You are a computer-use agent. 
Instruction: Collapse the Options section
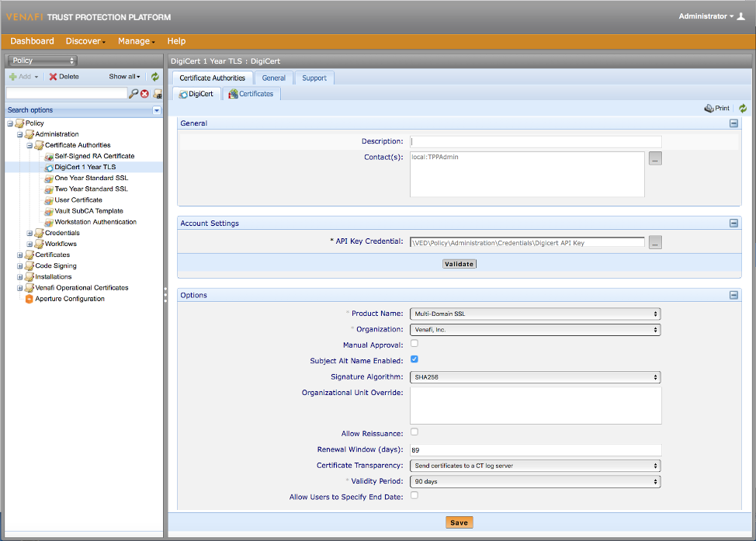click(733, 295)
